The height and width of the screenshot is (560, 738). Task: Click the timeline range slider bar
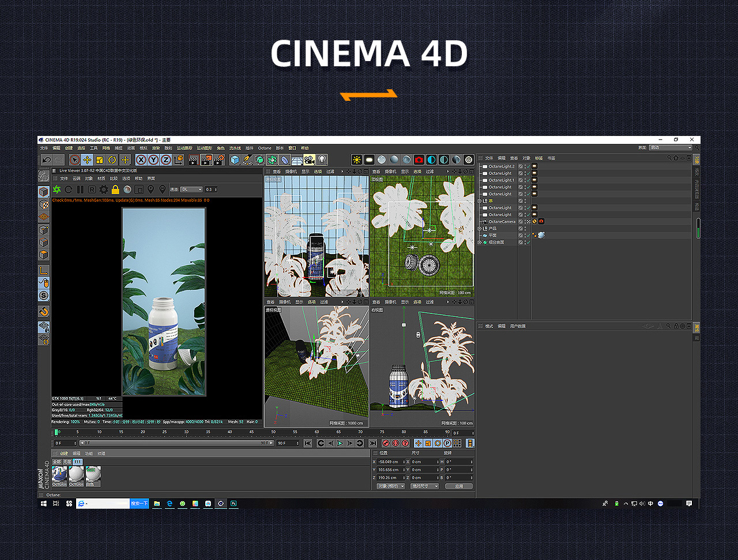pyautogui.click(x=176, y=443)
